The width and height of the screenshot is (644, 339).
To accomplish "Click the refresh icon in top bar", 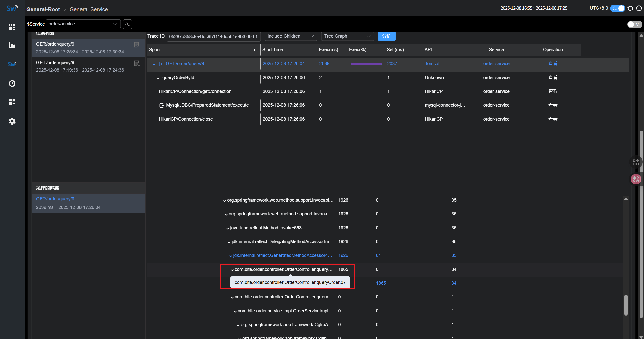I will [630, 8].
